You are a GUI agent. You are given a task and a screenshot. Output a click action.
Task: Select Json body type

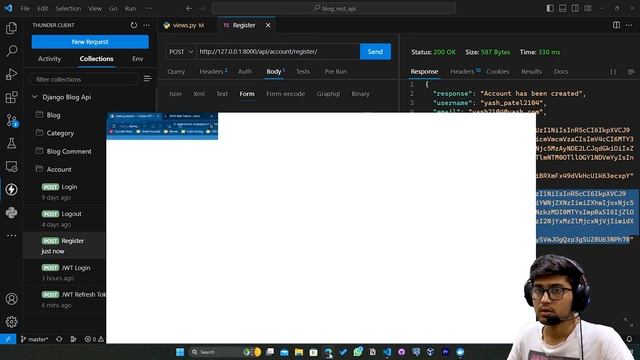pos(175,94)
